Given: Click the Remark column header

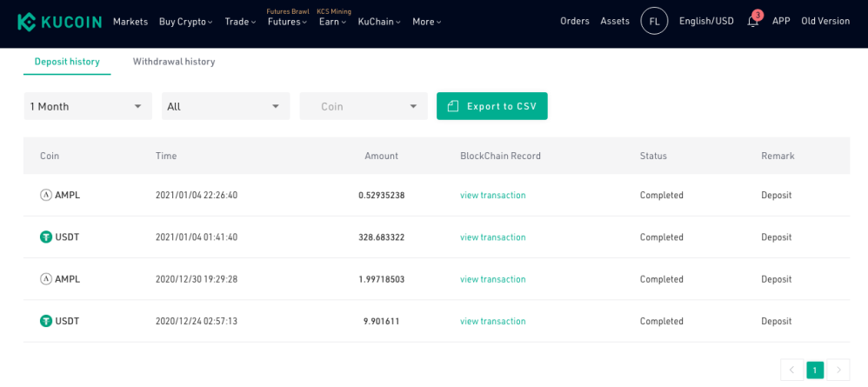Looking at the screenshot, I should (x=778, y=156).
